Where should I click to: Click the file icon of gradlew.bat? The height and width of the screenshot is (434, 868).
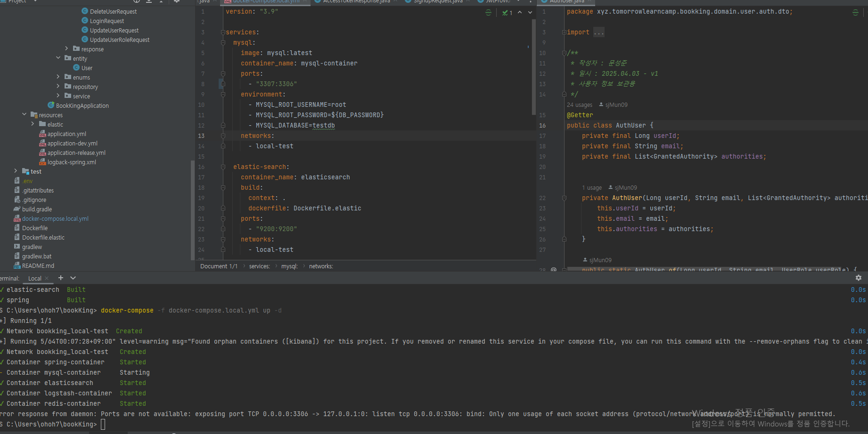pos(17,256)
